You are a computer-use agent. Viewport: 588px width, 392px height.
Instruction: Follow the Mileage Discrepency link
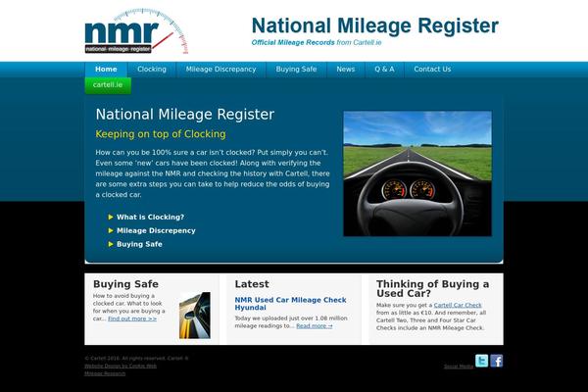(156, 230)
